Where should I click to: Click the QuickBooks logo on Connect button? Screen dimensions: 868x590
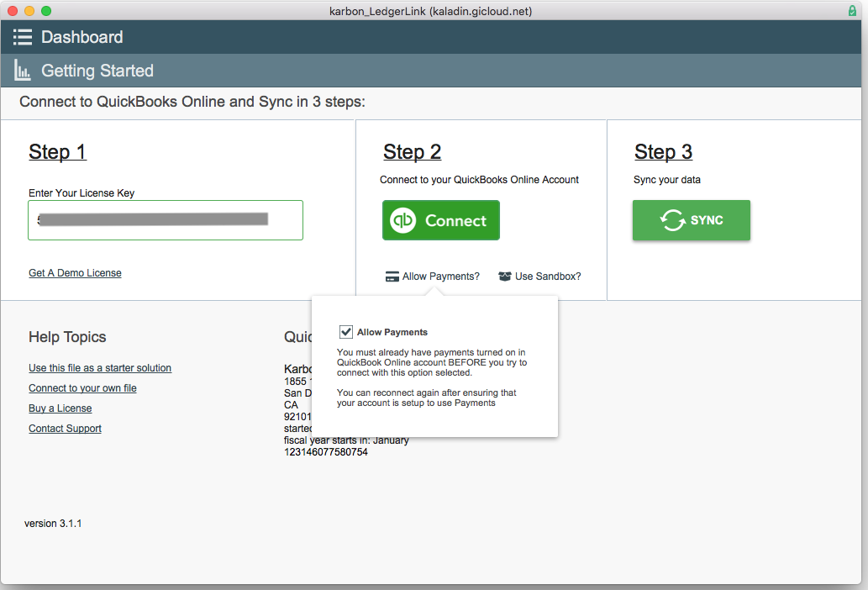coord(403,220)
